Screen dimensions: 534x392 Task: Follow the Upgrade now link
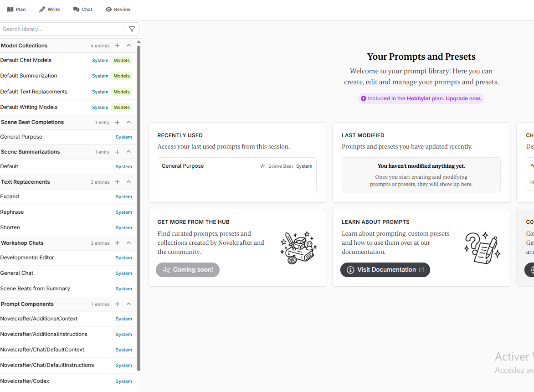pyautogui.click(x=463, y=98)
